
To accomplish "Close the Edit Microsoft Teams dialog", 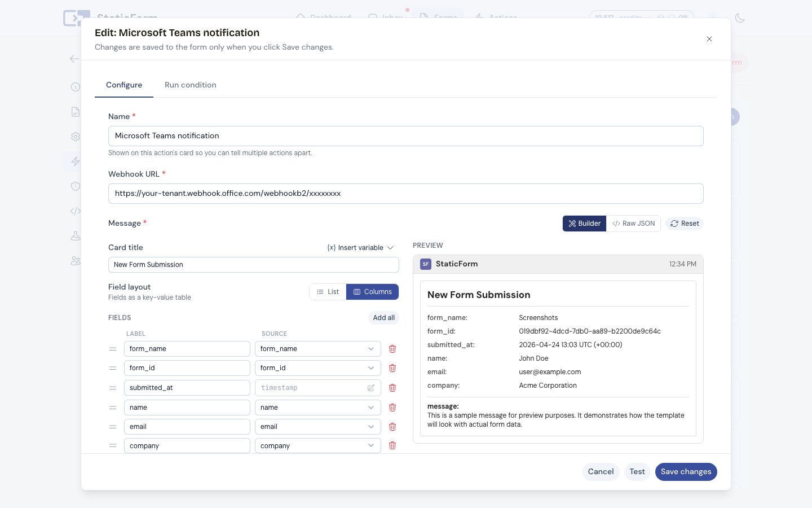I will (x=709, y=39).
